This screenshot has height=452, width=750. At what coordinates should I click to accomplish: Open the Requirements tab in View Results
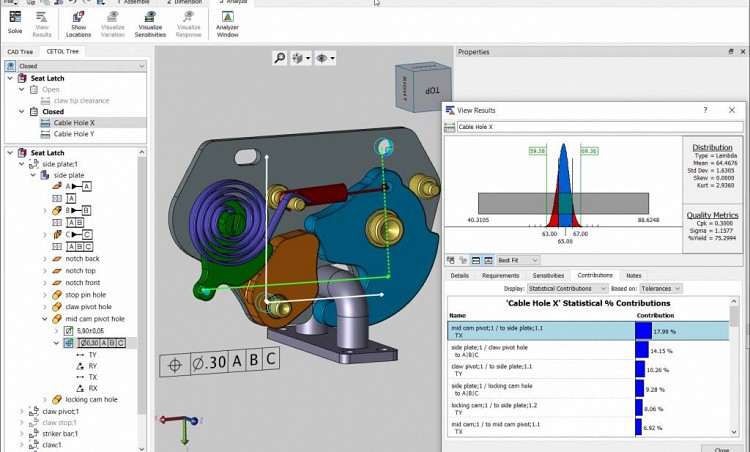(500, 275)
